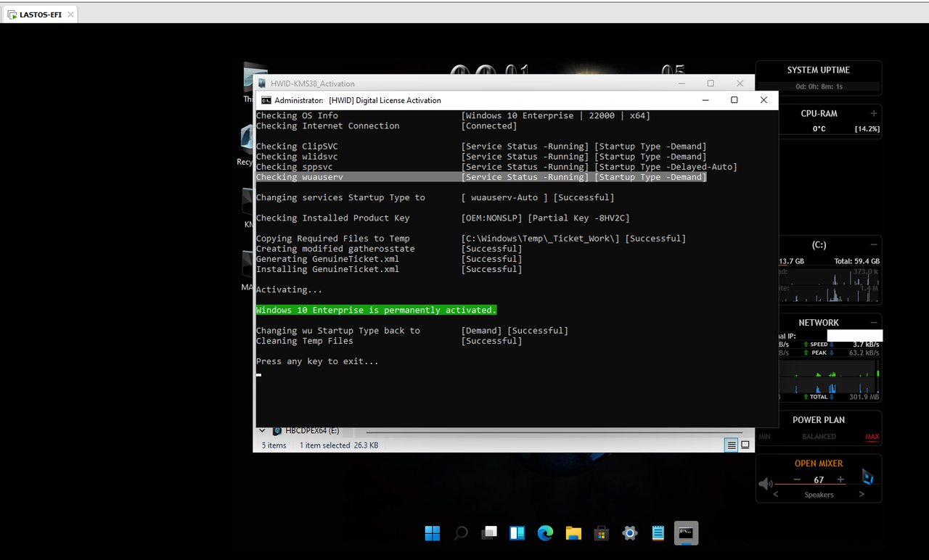The image size is (929, 560).
Task: Open Microsoft Store taskbar icon
Action: click(602, 534)
